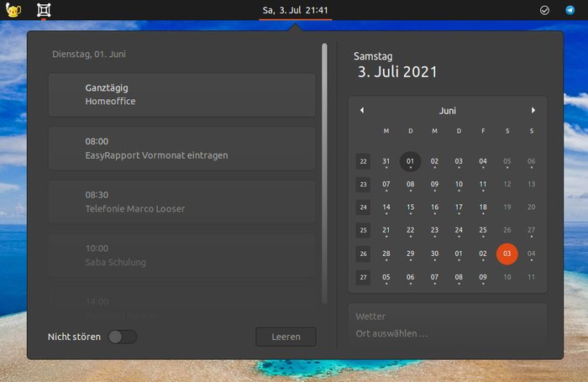Select June 23 in week 25
The height and width of the screenshot is (382, 588).
coord(434,230)
